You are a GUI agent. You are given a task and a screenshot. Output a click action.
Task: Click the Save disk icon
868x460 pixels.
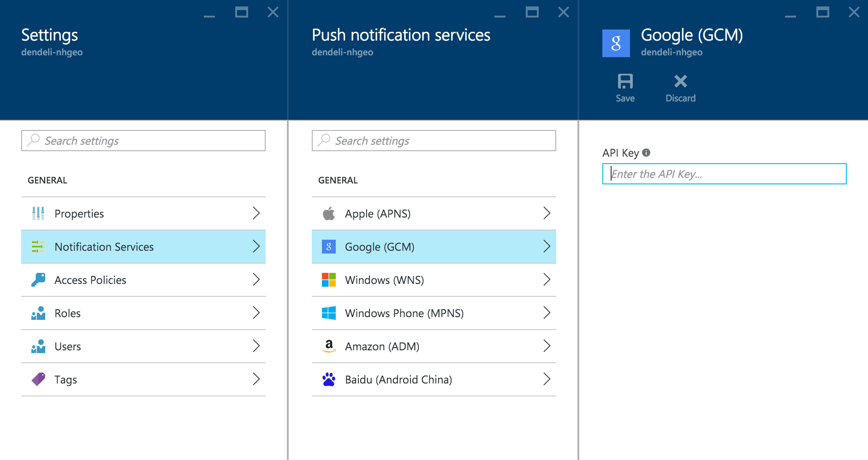tap(625, 82)
